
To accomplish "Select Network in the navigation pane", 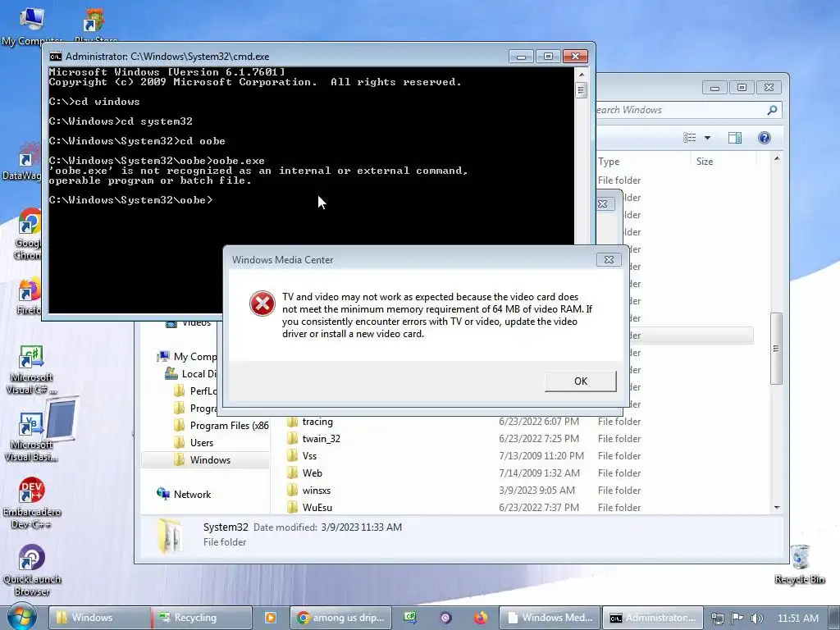I will point(184,494).
